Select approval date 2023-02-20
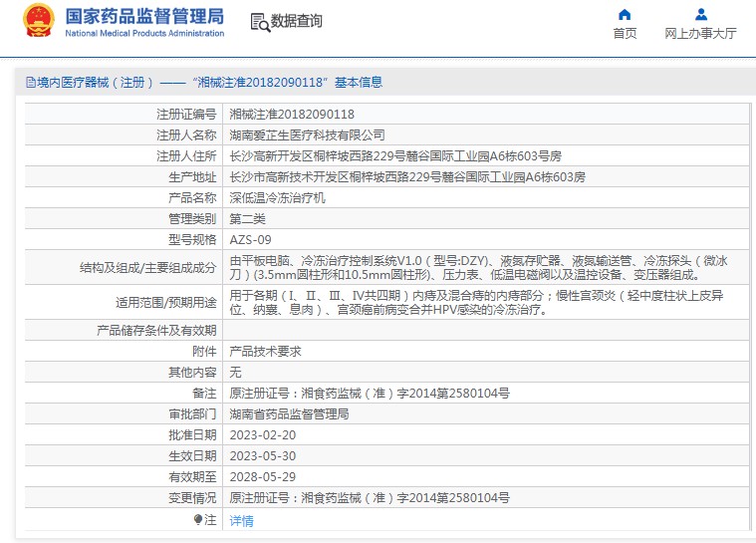This screenshot has width=756, height=543. click(263, 435)
